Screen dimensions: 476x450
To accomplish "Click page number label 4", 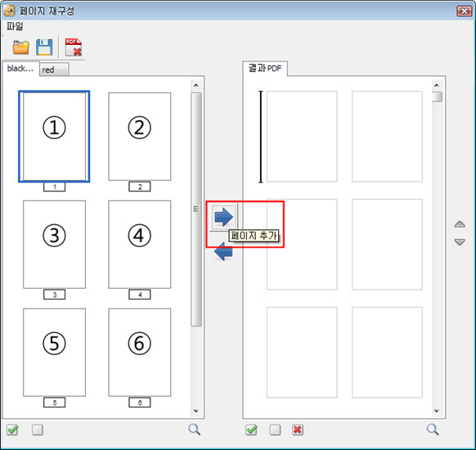I will tap(140, 295).
